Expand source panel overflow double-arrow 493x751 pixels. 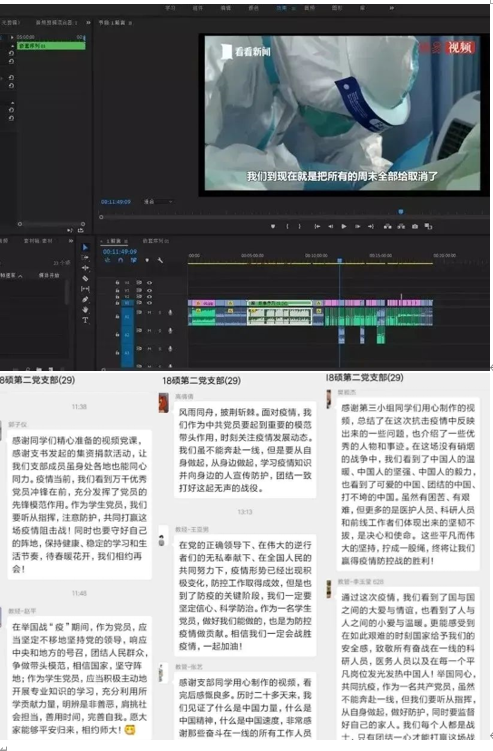tap(88, 23)
